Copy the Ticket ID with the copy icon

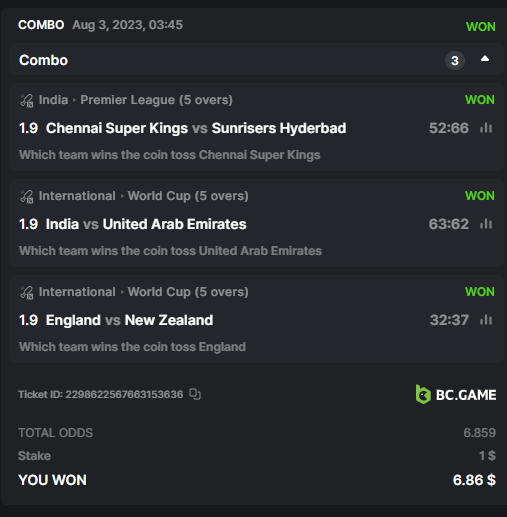(x=195, y=394)
